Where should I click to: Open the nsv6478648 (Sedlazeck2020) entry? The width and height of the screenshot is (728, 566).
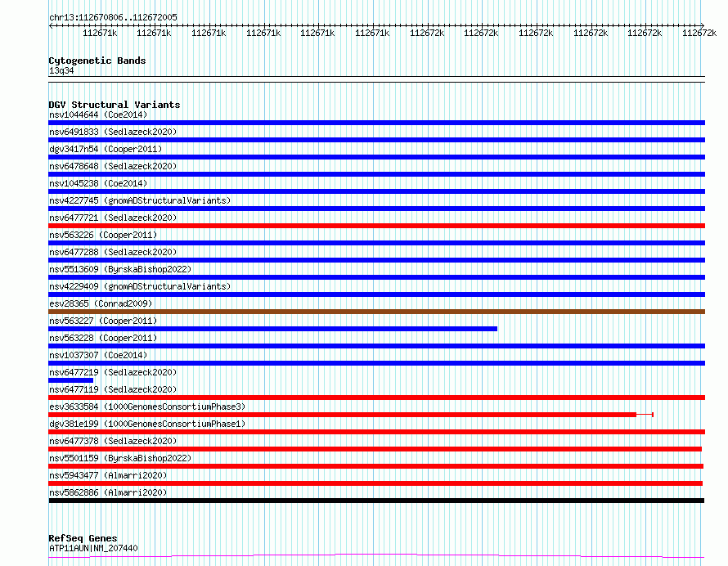pos(113,166)
